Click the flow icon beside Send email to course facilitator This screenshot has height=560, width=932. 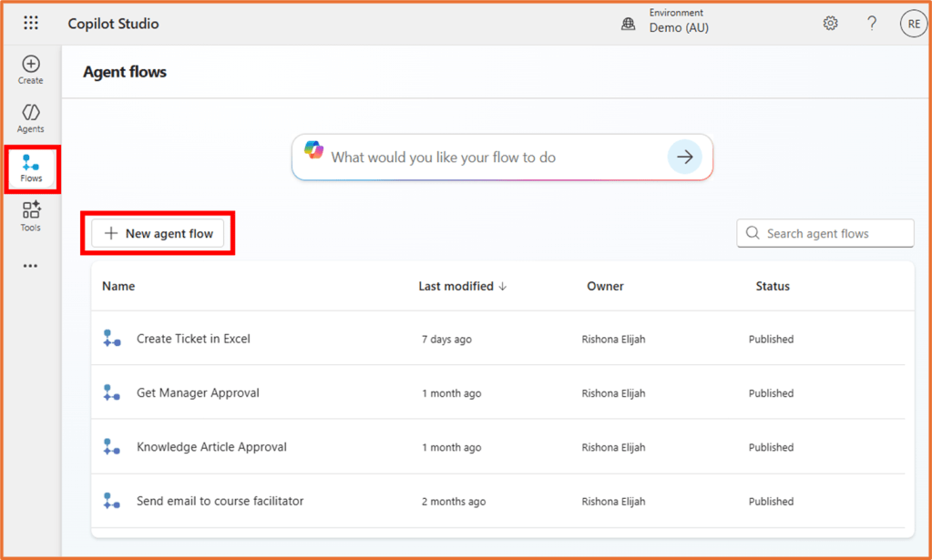[111, 501]
